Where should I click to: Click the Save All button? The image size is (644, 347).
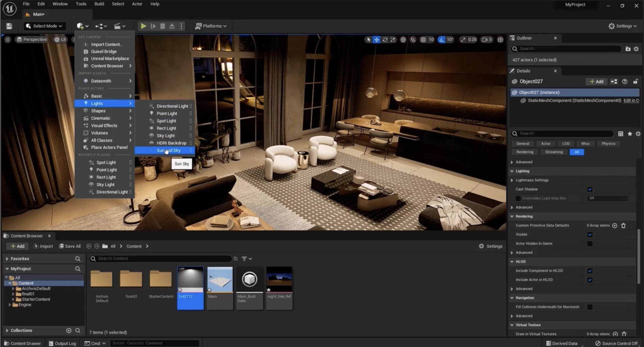coord(70,246)
